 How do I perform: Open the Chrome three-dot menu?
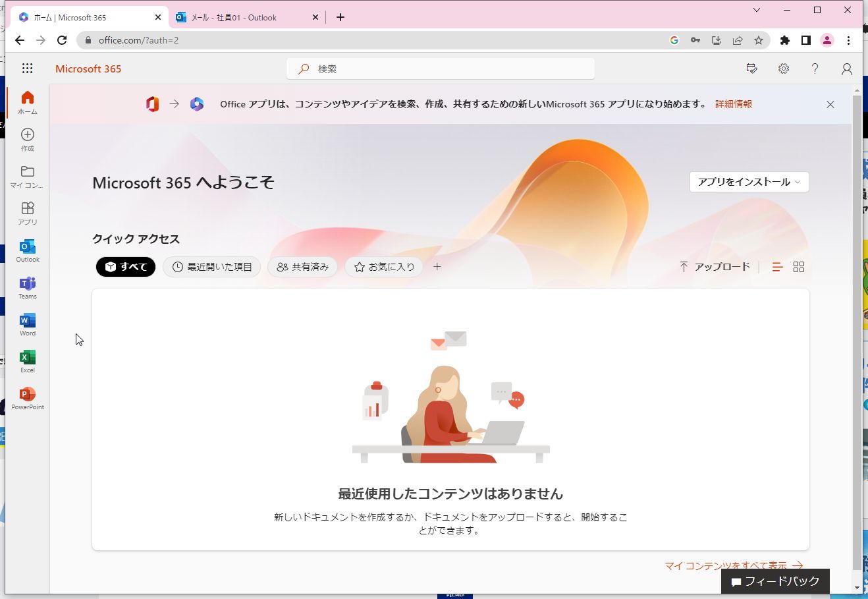[x=849, y=40]
